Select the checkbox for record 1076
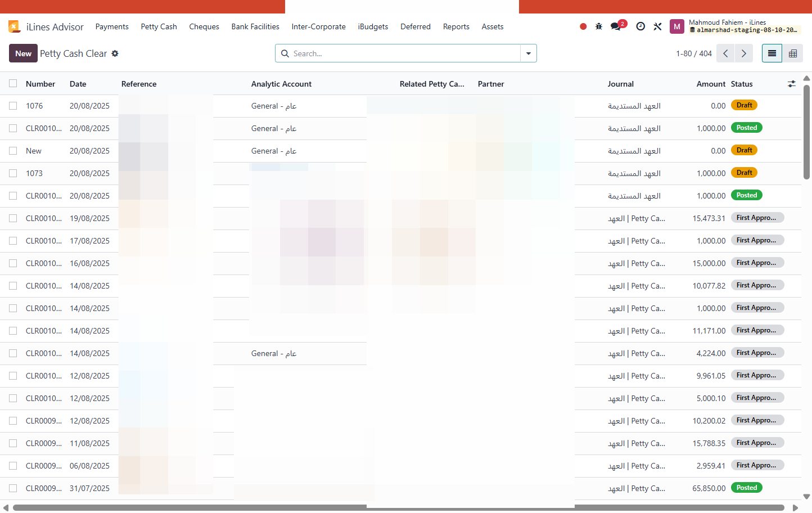The height and width of the screenshot is (513, 812). coord(13,106)
